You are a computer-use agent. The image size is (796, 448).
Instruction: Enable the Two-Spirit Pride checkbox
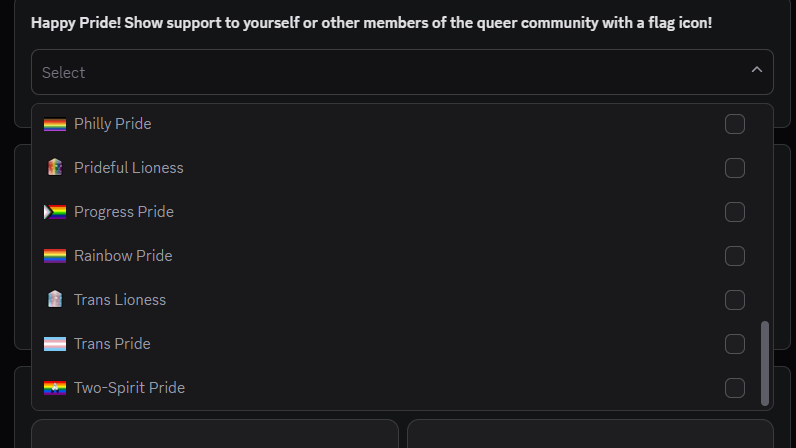(735, 388)
